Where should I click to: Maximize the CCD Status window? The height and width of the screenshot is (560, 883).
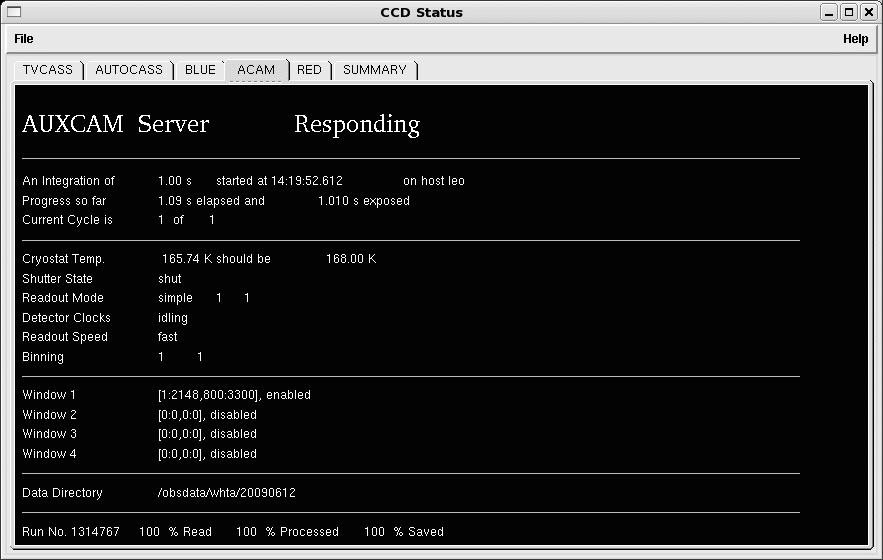(x=849, y=12)
